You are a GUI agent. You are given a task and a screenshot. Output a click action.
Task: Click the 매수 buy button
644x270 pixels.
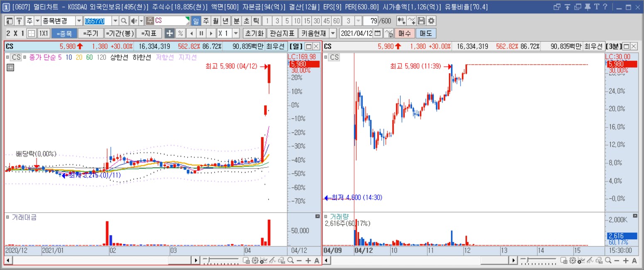[x=404, y=33]
